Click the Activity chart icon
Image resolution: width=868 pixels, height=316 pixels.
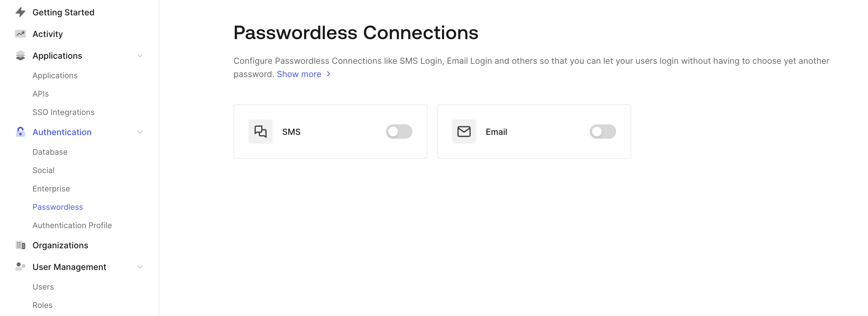point(20,34)
